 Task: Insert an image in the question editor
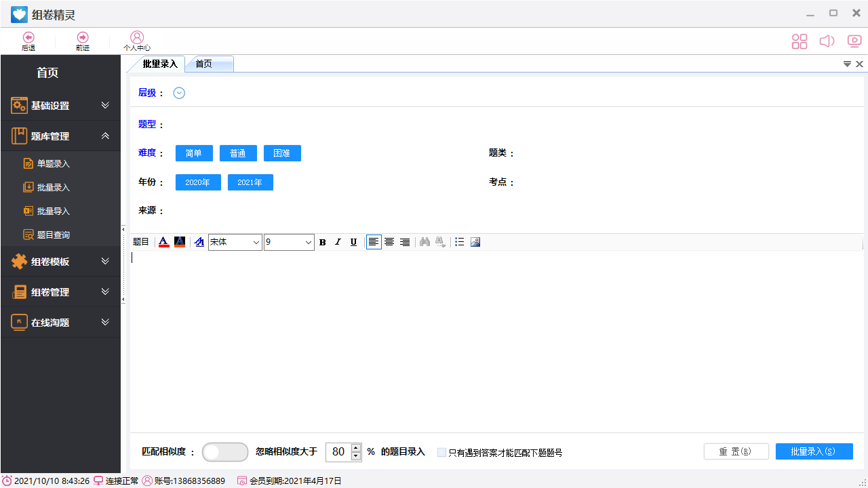[475, 242]
